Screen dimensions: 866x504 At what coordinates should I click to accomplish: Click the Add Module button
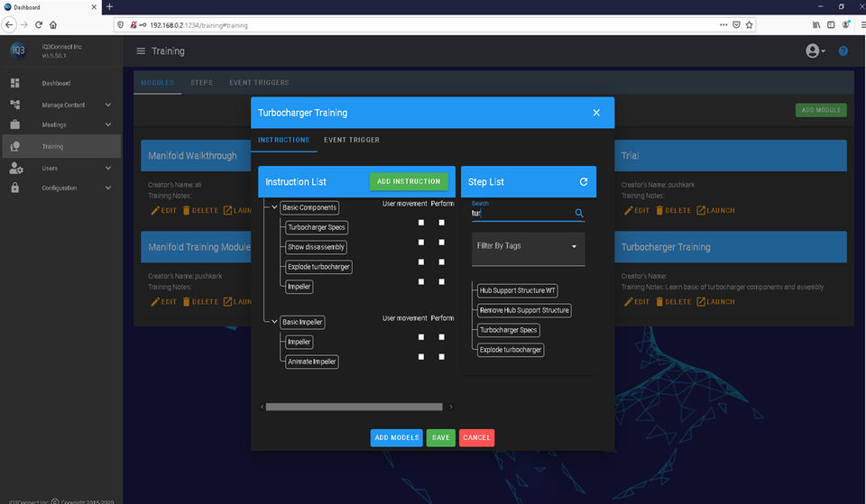coord(821,110)
